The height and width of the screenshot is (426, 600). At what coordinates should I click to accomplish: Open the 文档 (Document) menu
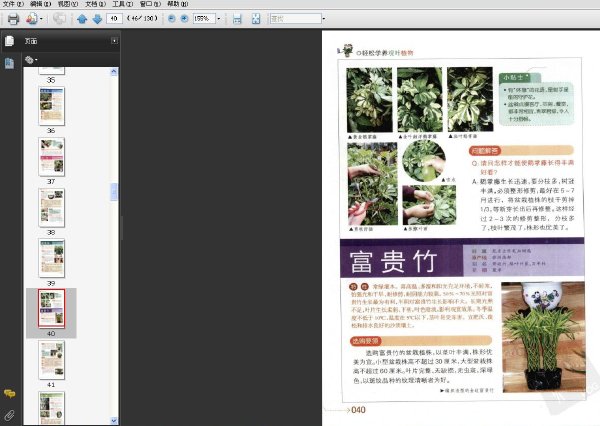[x=95, y=4]
